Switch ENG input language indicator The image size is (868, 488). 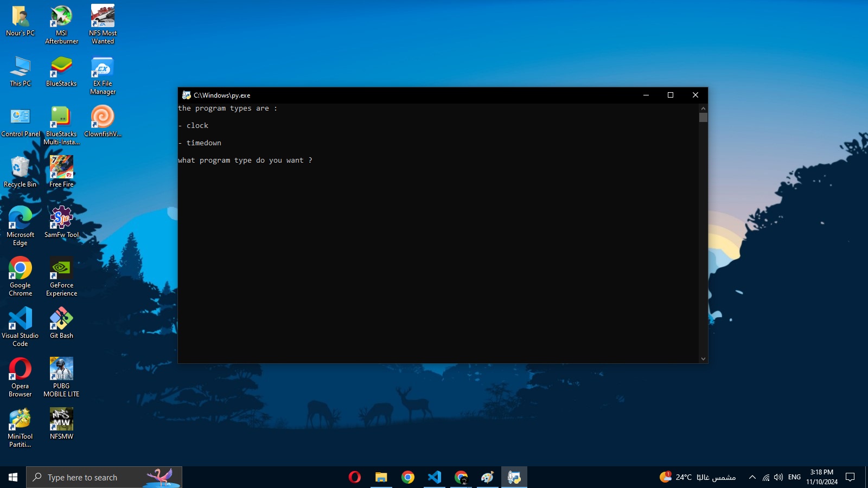[794, 477]
